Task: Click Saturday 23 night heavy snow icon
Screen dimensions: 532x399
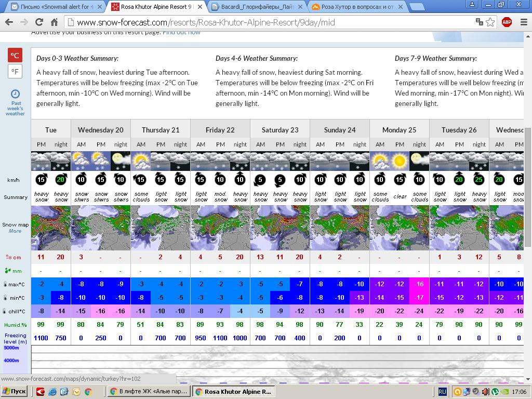Action: tap(300, 161)
